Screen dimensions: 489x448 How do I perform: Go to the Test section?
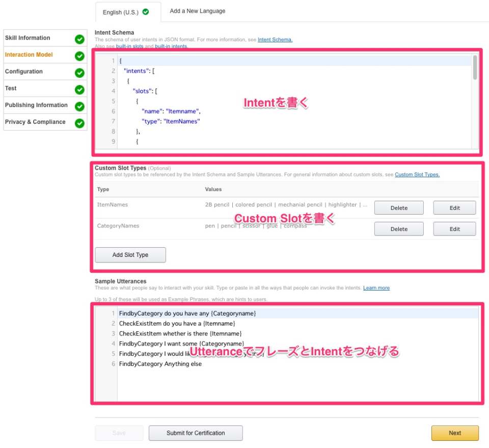pos(11,88)
